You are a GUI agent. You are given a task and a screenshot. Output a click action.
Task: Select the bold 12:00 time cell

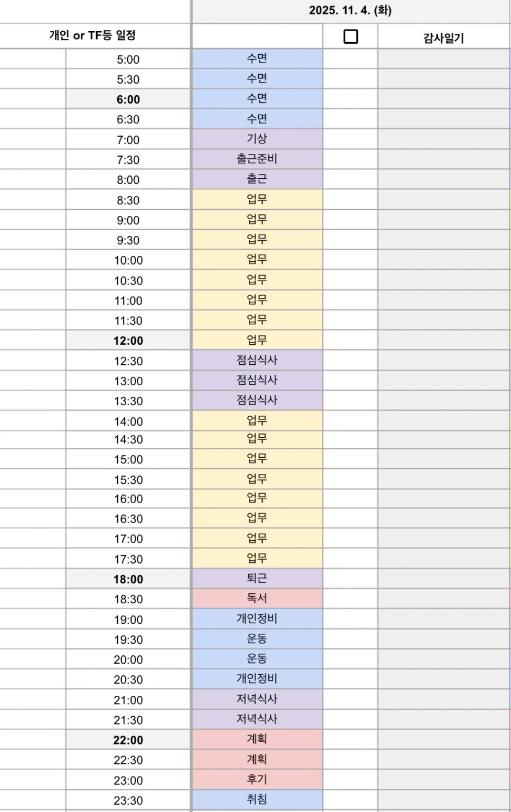pyautogui.click(x=128, y=341)
